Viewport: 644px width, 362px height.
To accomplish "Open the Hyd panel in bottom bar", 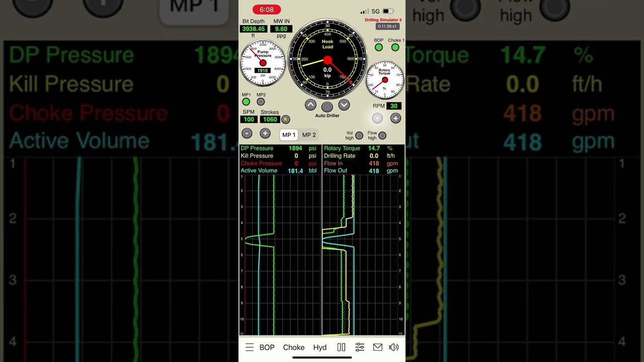I will (320, 347).
